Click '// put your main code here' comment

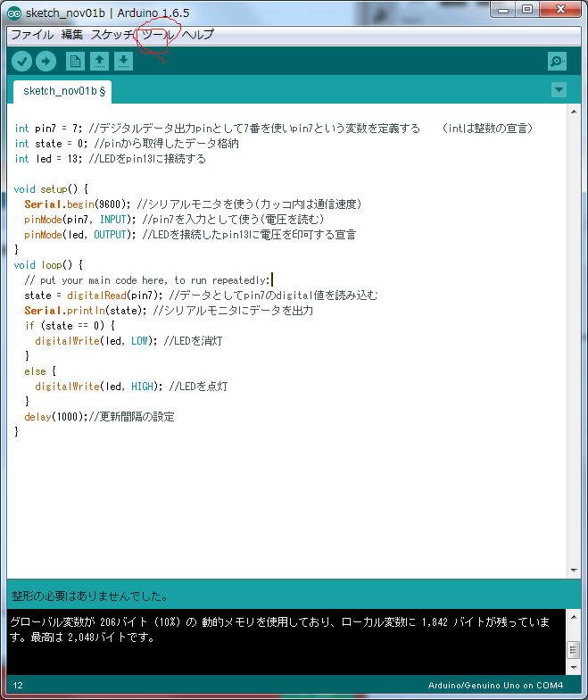coord(147,280)
